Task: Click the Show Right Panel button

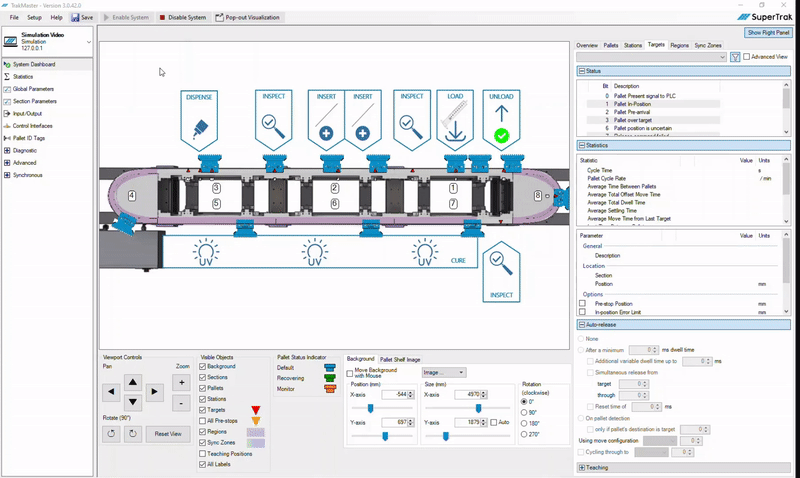Action: (769, 33)
